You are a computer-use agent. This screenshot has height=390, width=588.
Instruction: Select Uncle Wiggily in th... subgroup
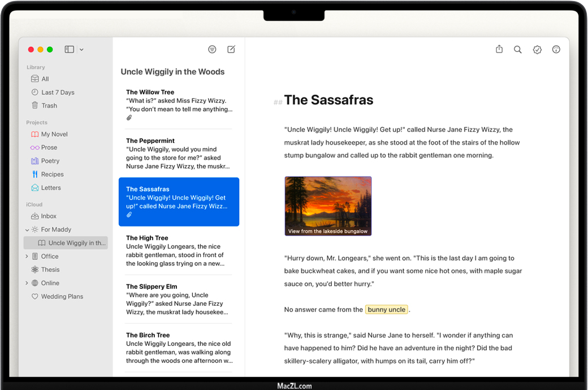66,243
